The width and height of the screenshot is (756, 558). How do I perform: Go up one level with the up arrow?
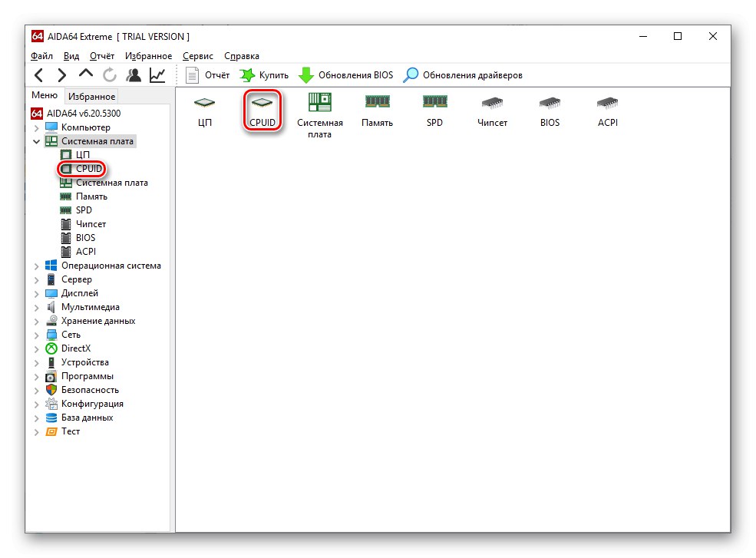click(86, 74)
